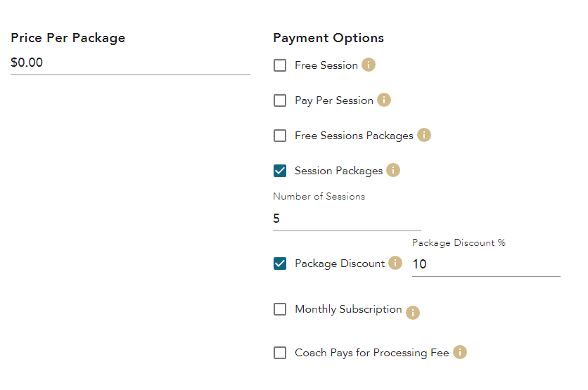Click the info icon beside Session Packages
Viewport: 588px width, 390px height.
coord(393,170)
